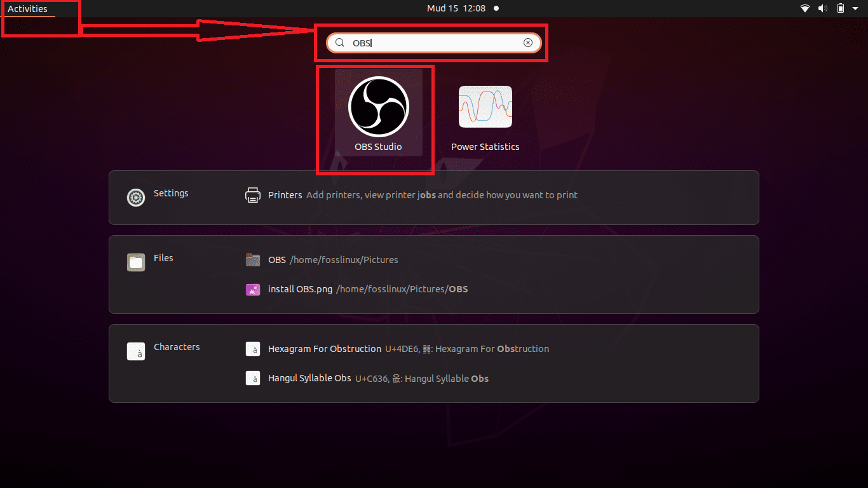Click the battery icon in top bar
868x488 pixels.
tap(841, 8)
